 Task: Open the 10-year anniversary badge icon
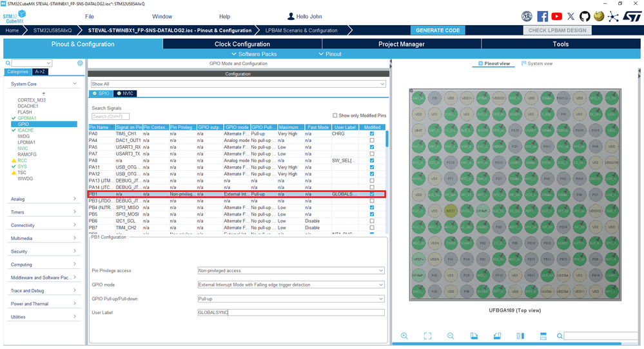coord(527,16)
